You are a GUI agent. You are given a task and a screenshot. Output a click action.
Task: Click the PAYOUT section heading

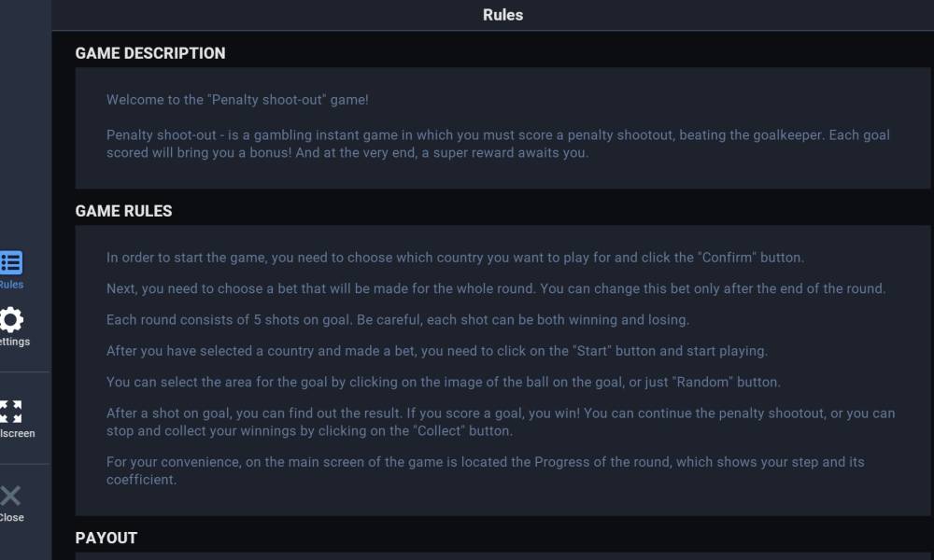(x=106, y=538)
